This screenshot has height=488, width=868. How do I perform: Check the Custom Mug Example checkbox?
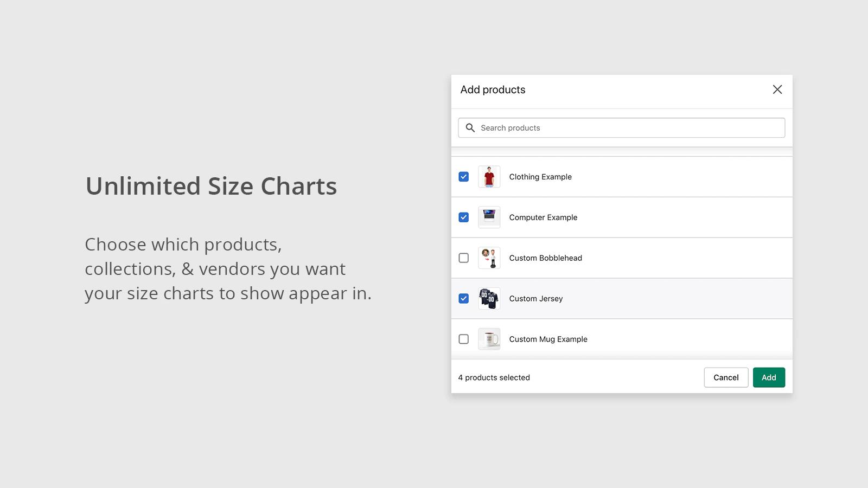pos(464,339)
